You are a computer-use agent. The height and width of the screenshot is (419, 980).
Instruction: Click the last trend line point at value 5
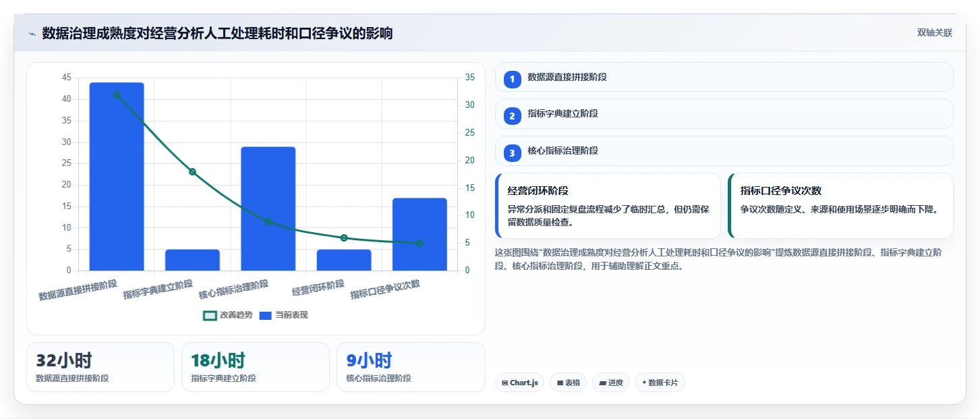pyautogui.click(x=420, y=243)
